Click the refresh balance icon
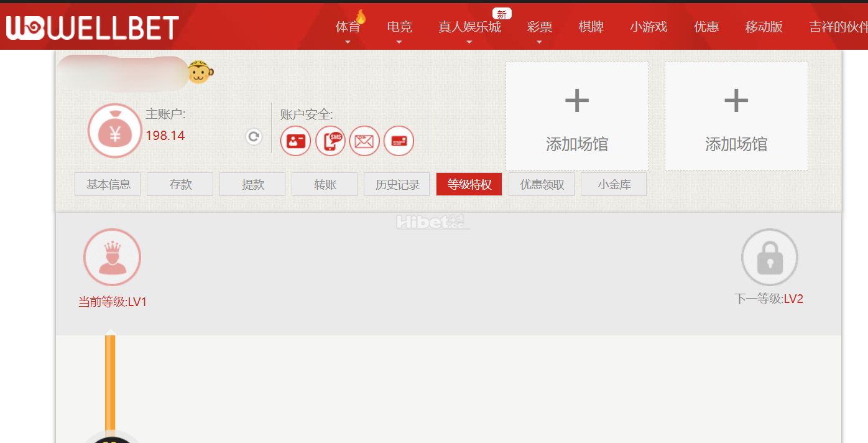Screen dimensions: 868x443 [254, 137]
